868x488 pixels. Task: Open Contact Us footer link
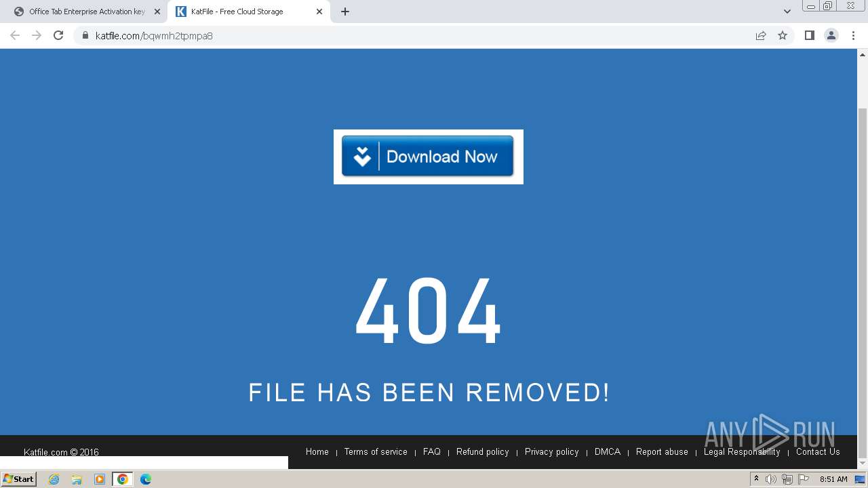pos(818,452)
